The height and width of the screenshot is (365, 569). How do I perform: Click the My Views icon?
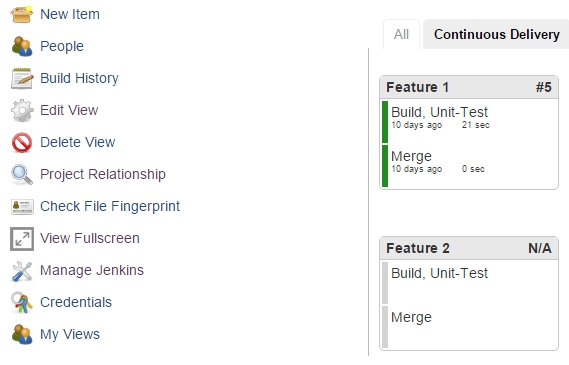pos(22,334)
